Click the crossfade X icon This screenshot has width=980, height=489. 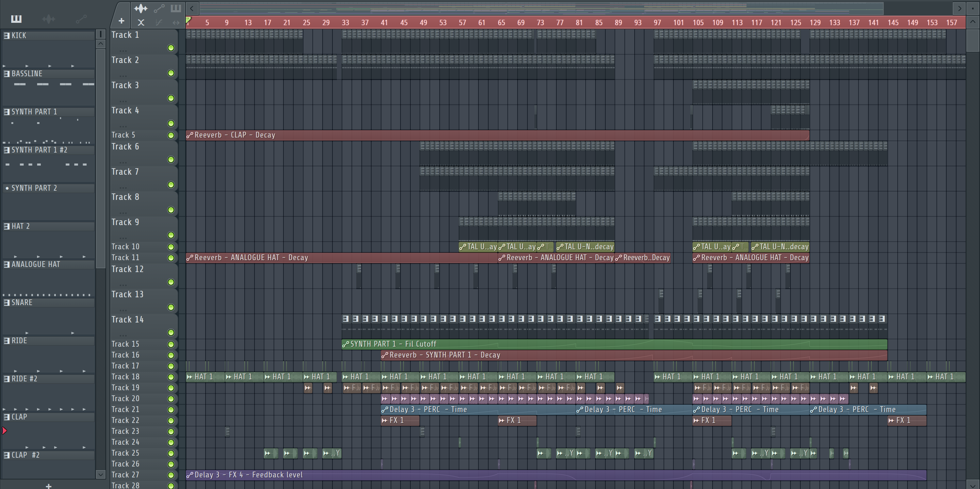(141, 22)
